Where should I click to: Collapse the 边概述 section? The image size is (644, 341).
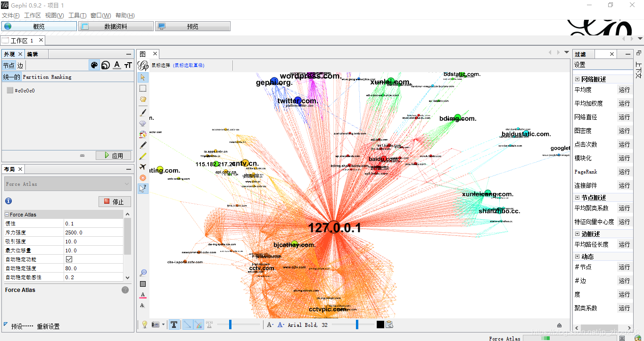pos(578,234)
